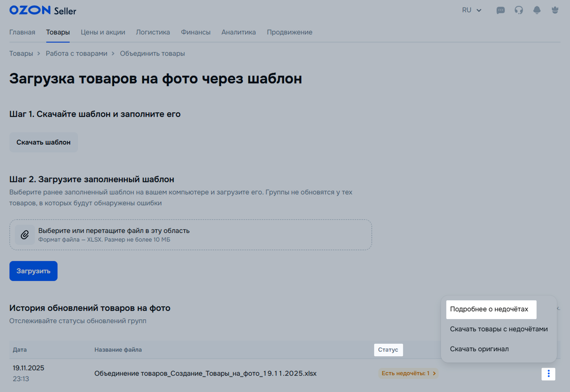Click the headset support icon
Image resolution: width=570 pixels, height=392 pixels.
[x=518, y=10]
